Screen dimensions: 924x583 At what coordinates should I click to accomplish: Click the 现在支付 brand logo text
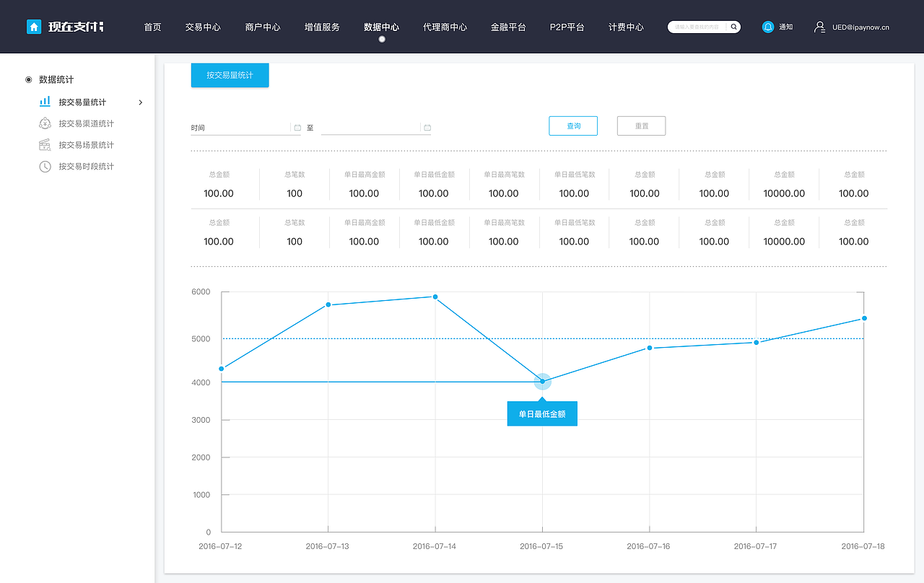[76, 27]
